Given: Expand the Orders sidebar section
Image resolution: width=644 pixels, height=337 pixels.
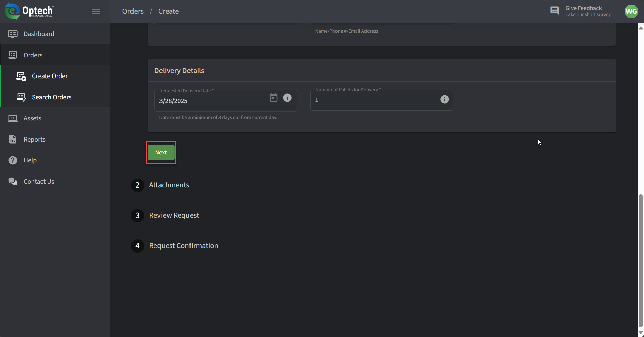Looking at the screenshot, I should click(33, 55).
